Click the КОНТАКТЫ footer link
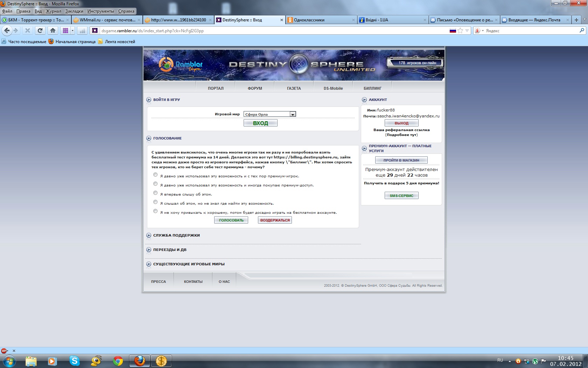This screenshot has height=368, width=588. (193, 281)
